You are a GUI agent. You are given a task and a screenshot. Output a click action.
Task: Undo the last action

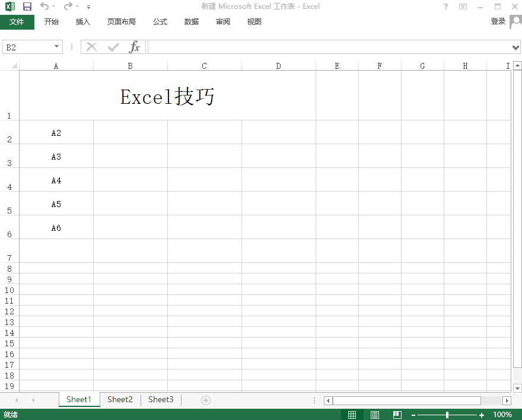(44, 6)
